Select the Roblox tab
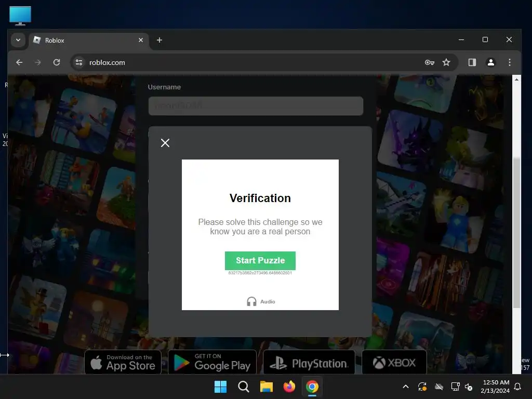Screen dimensions: 532x399 coord(89,41)
